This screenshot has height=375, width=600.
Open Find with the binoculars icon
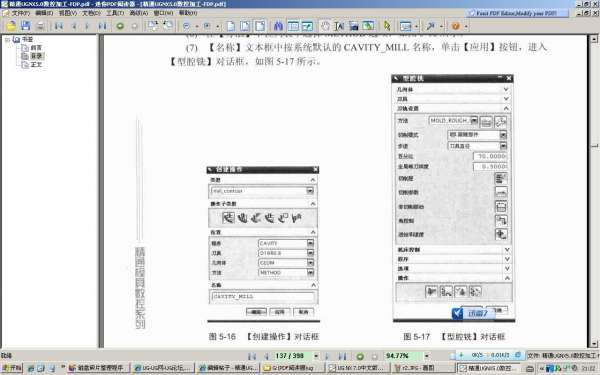pos(278,26)
